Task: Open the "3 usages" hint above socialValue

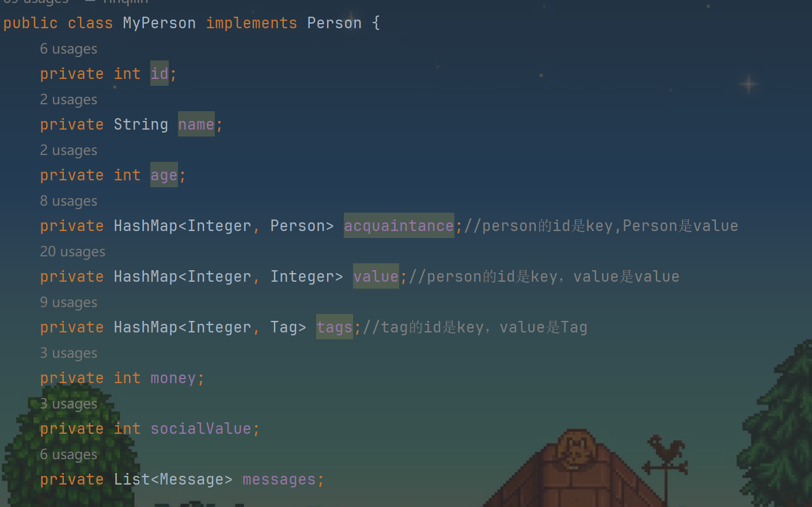Action: (69, 404)
